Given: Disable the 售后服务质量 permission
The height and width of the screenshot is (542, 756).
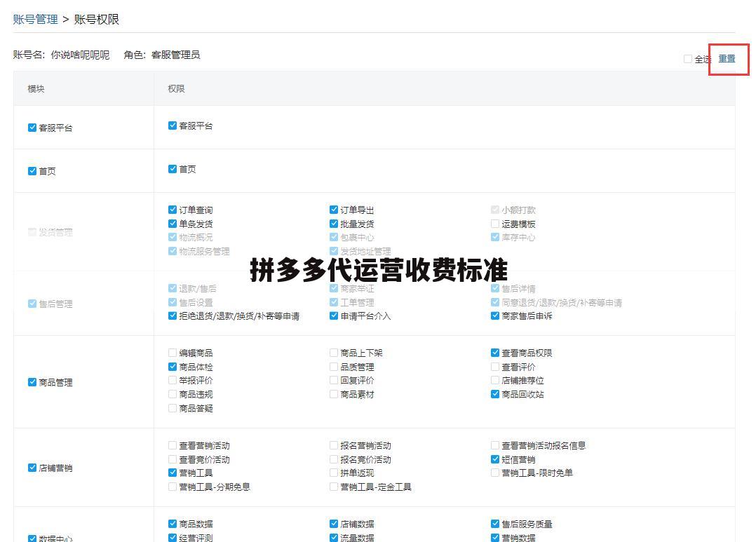Looking at the screenshot, I should (x=494, y=523).
